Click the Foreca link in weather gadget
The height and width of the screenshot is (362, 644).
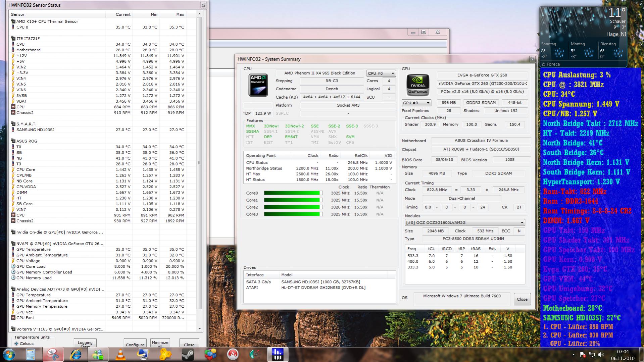pyautogui.click(x=551, y=64)
